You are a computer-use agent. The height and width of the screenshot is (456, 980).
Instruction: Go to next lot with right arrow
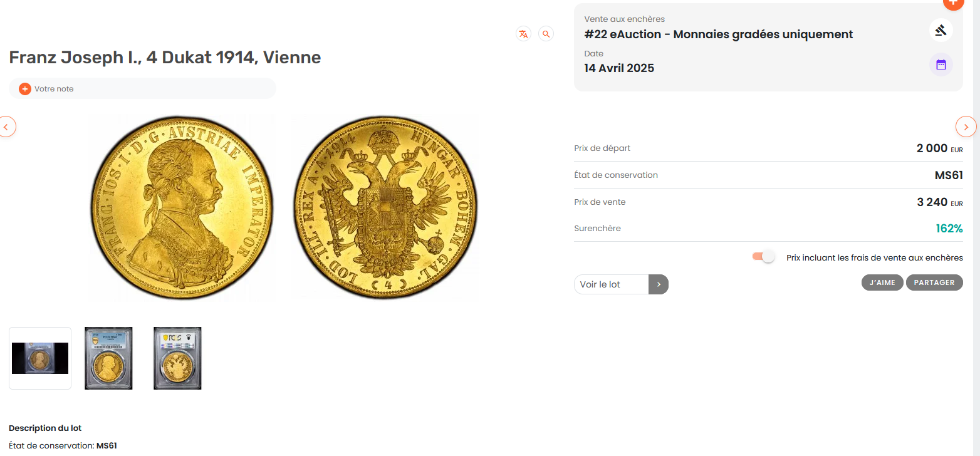pyautogui.click(x=966, y=127)
